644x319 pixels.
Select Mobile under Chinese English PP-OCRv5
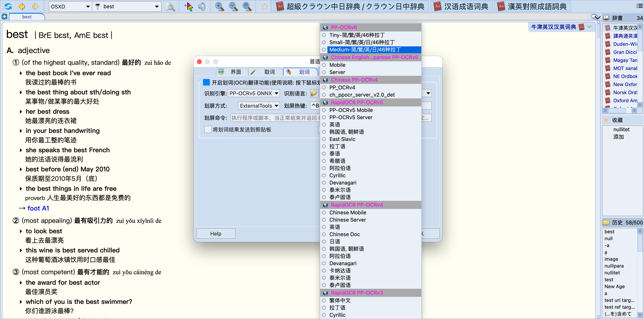[x=324, y=65]
